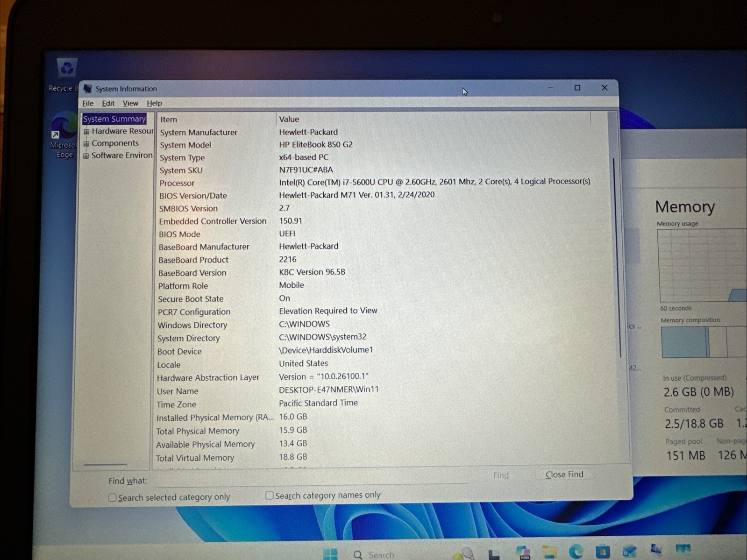
Task: Enable Search category names only checkbox
Action: (x=269, y=495)
